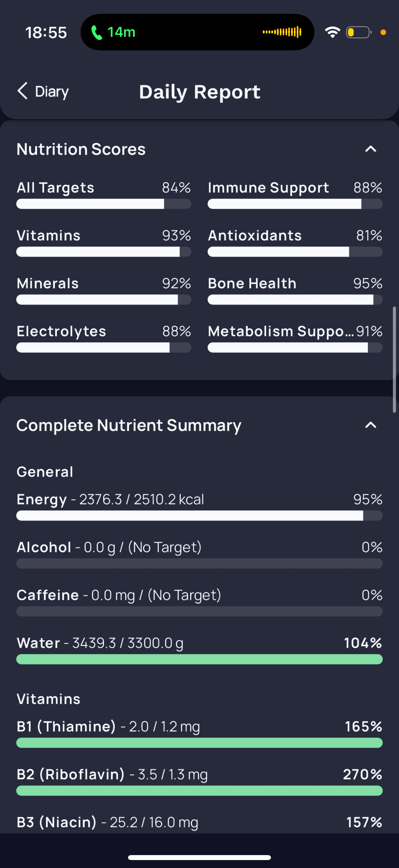The height and width of the screenshot is (868, 399).
Task: Tap the vertical scrollbar indicator
Action: (394, 360)
